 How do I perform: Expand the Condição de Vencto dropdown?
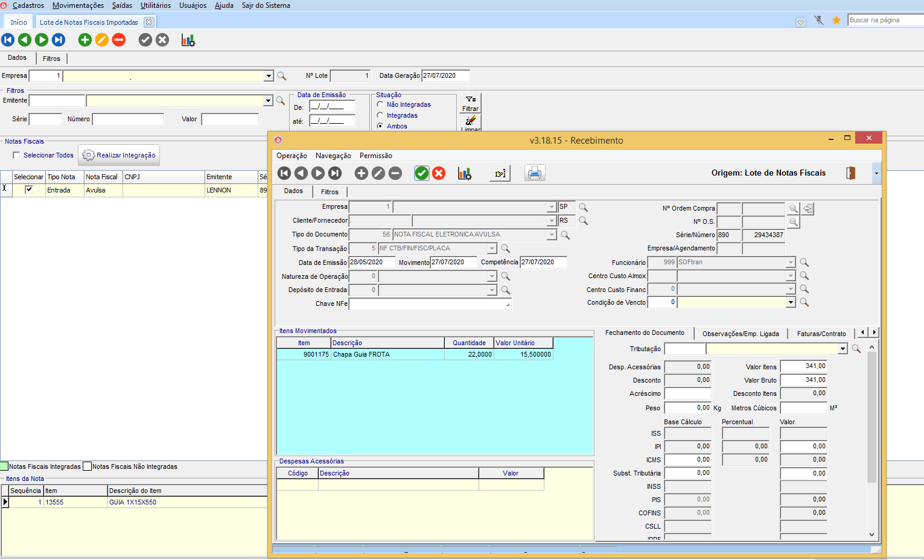791,302
